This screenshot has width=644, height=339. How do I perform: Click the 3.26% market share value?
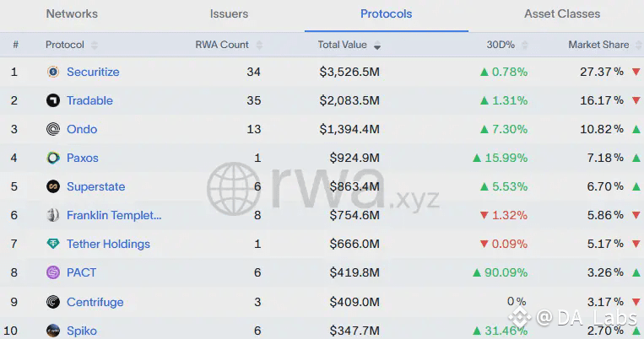pos(605,272)
